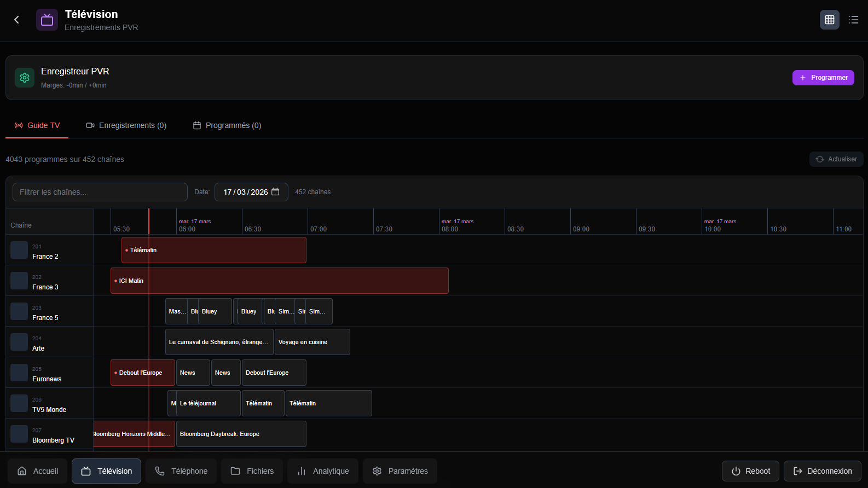868x488 pixels.
Task: Go to Fichiers in bottom navigation
Action: (252, 471)
